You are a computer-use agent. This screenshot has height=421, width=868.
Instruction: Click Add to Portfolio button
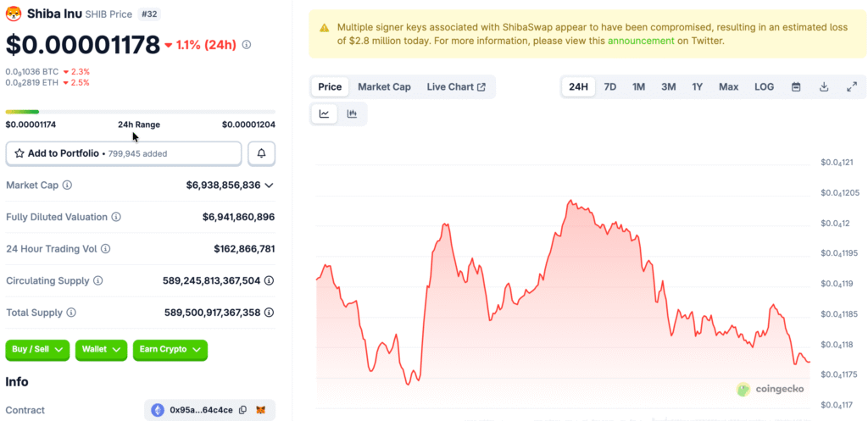pyautogui.click(x=124, y=154)
